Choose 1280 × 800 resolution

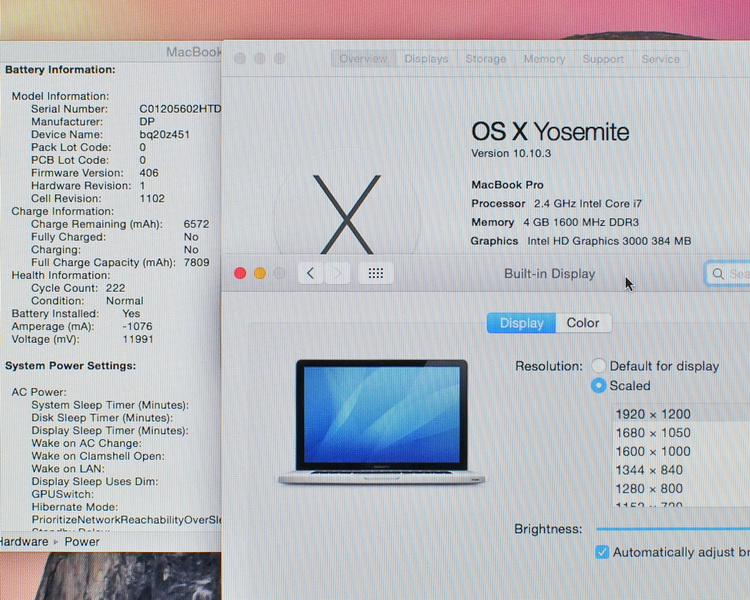(681, 489)
